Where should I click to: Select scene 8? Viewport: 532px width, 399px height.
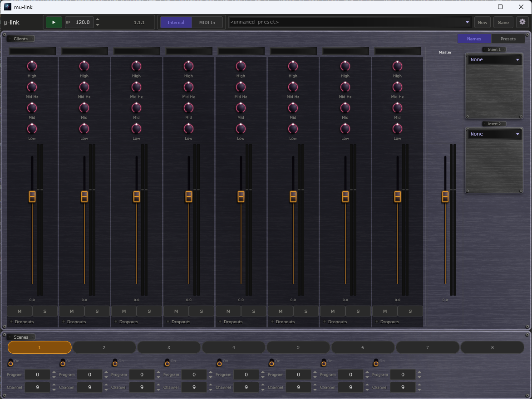[493, 347]
